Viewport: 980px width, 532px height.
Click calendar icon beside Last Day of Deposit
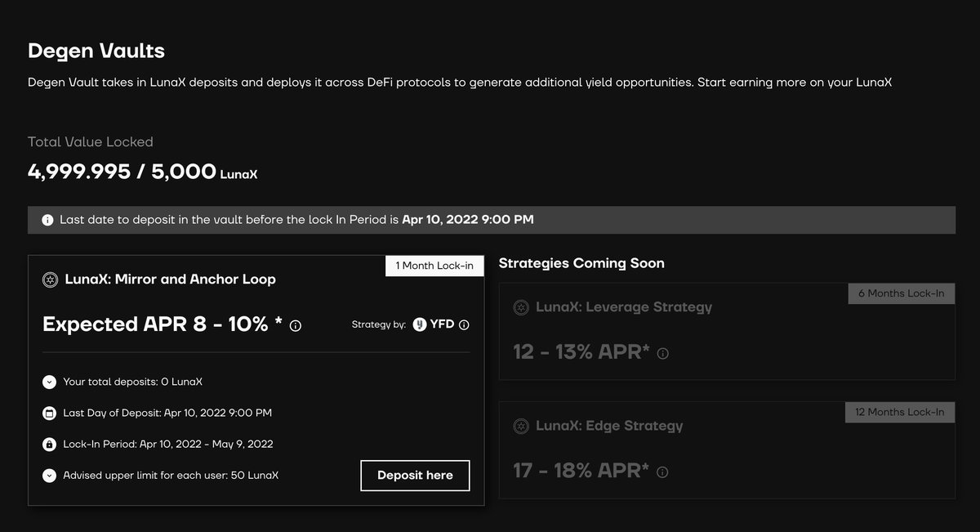tap(49, 413)
